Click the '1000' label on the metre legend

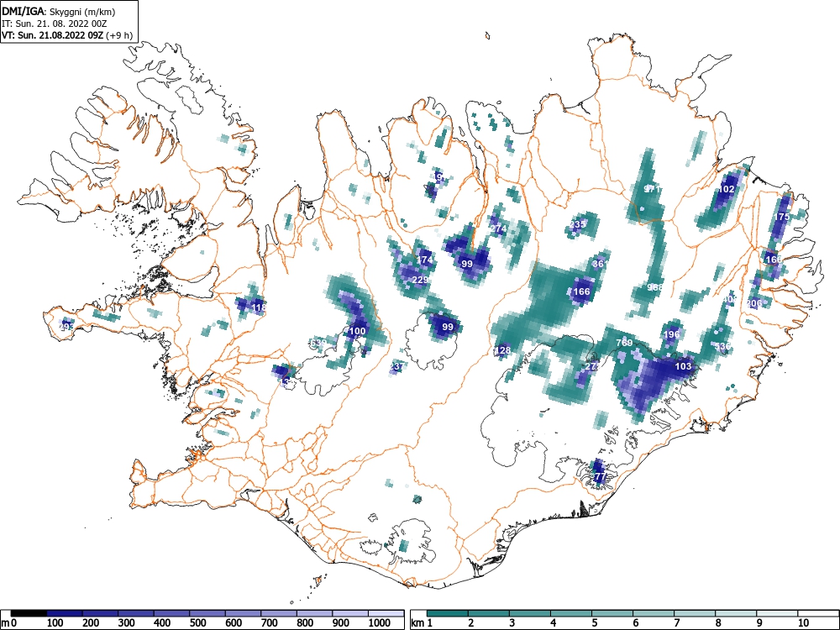coord(380,623)
